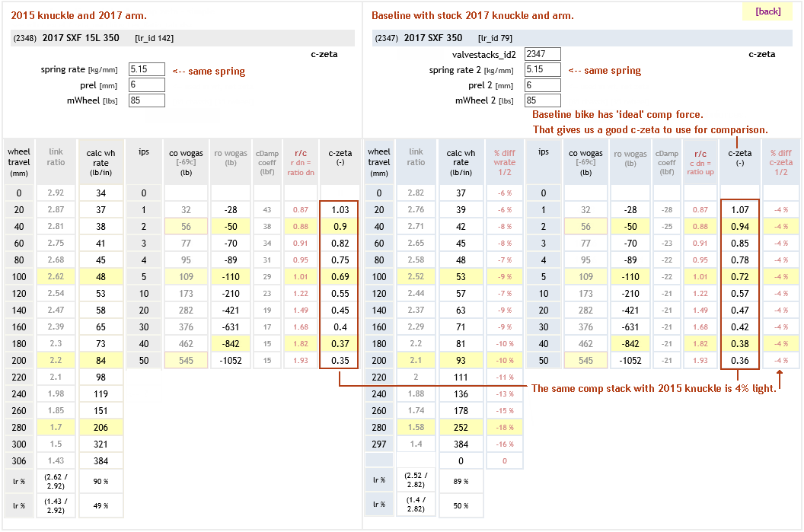
Task: Edit left spring rate field 5.15
Action: tap(147, 69)
